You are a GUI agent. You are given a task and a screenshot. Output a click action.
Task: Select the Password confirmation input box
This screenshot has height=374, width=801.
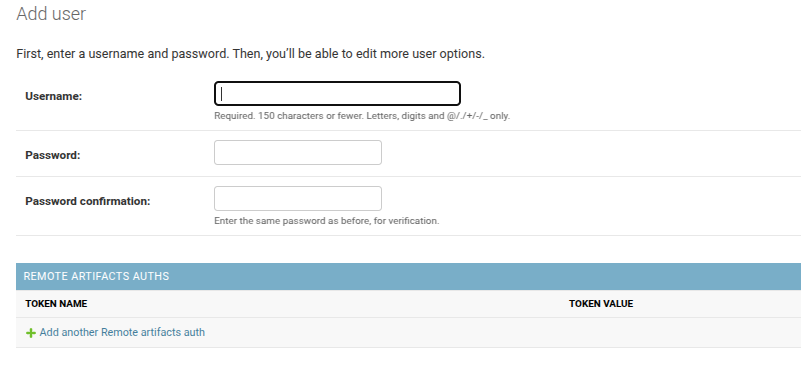click(298, 199)
